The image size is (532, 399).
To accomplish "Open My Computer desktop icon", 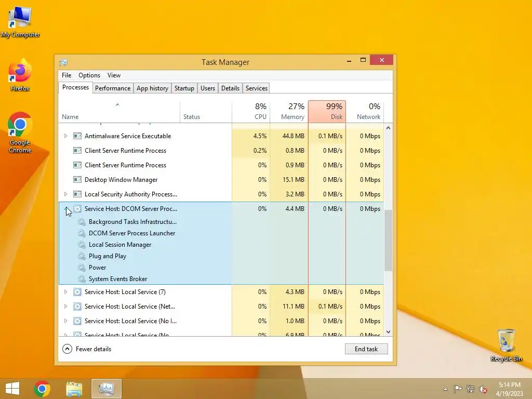I will [20, 22].
